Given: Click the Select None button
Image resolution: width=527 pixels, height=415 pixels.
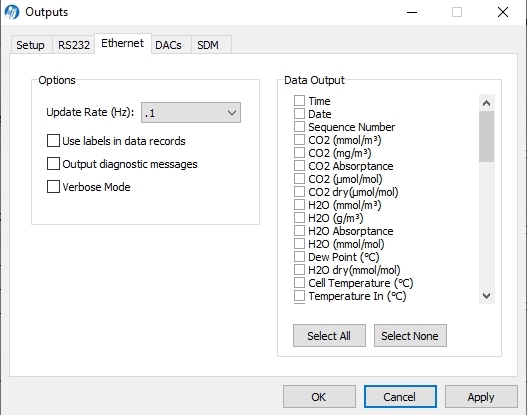Looking at the screenshot, I should pyautogui.click(x=410, y=335).
